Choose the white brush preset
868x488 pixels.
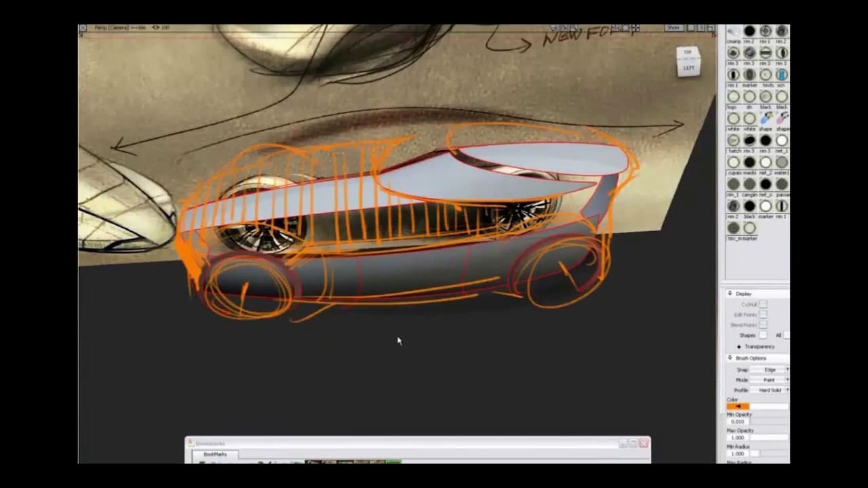click(x=732, y=119)
